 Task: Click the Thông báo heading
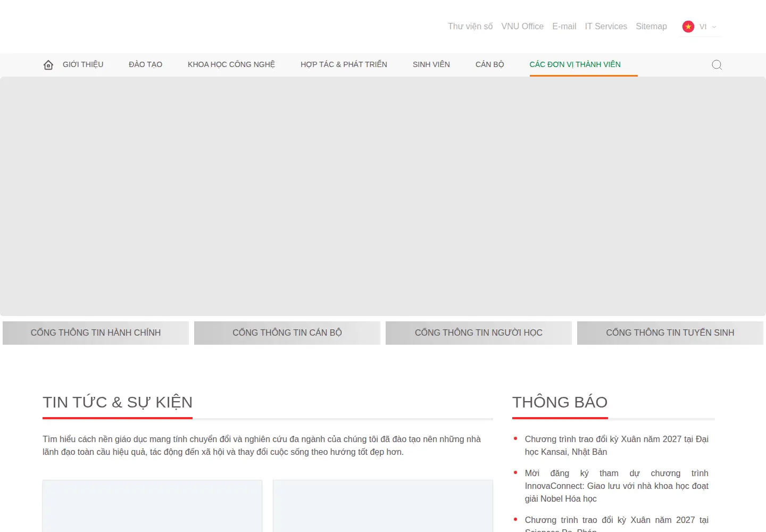point(560,402)
